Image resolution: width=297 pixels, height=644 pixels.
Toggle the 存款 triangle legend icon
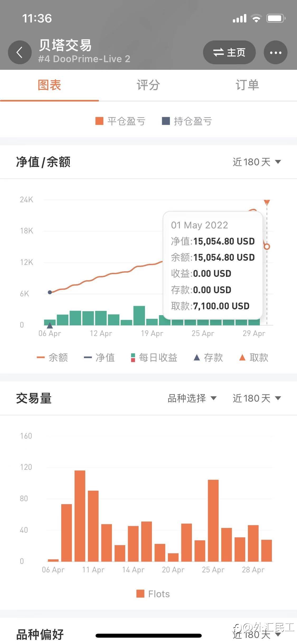(x=197, y=357)
